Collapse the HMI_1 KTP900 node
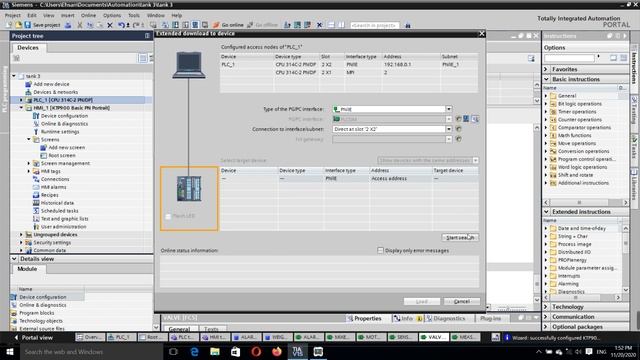The width and height of the screenshot is (640, 360). tap(21, 108)
